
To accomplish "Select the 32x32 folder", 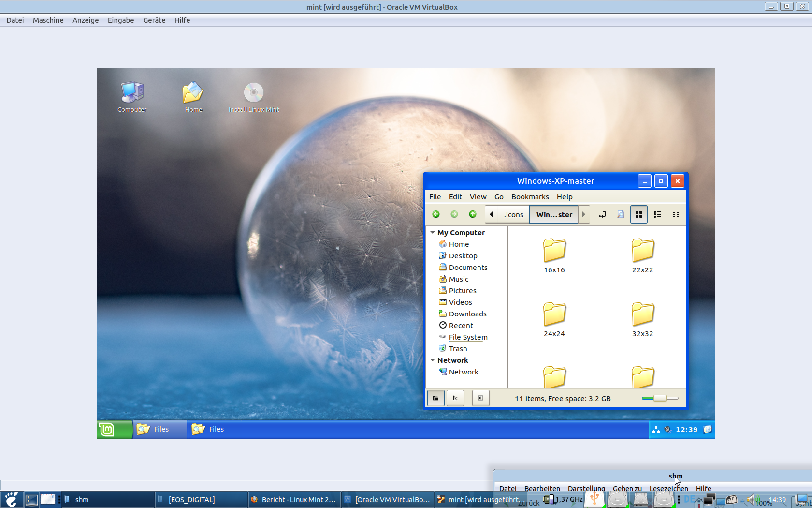I will tap(643, 320).
